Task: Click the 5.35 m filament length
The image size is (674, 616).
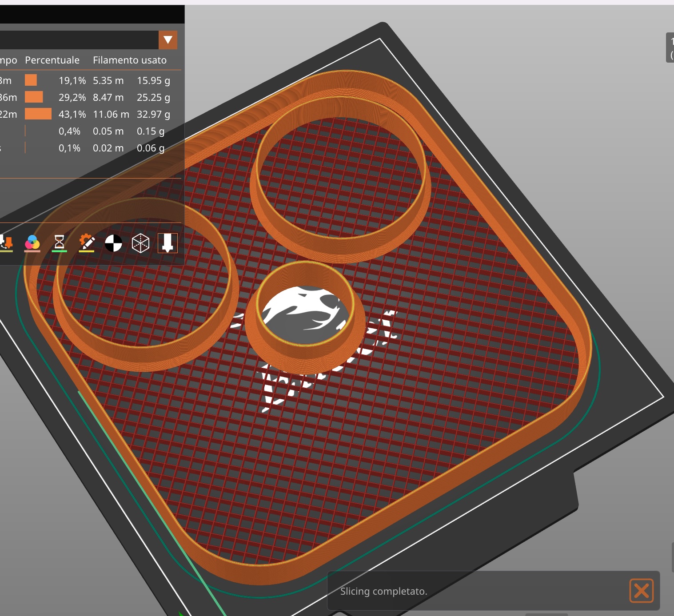Action: pos(108,80)
